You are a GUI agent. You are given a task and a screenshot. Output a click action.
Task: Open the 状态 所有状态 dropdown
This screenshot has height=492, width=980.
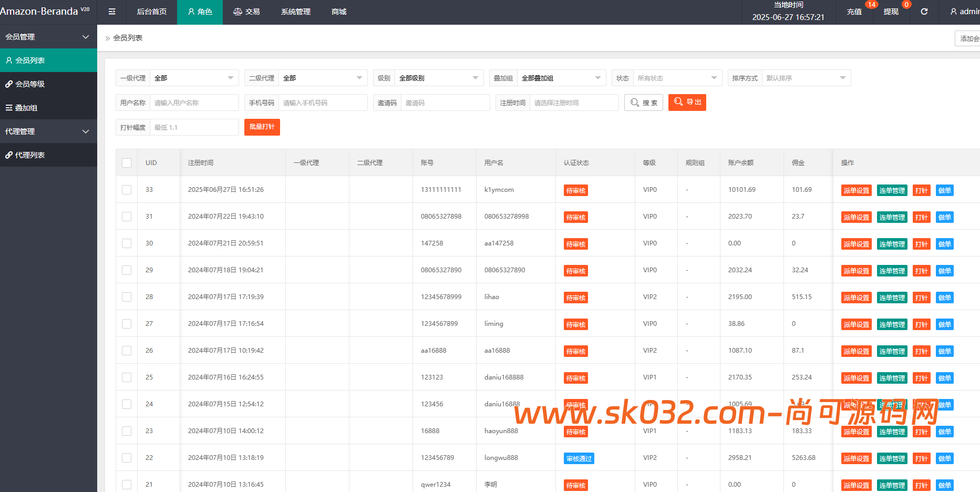pyautogui.click(x=677, y=77)
